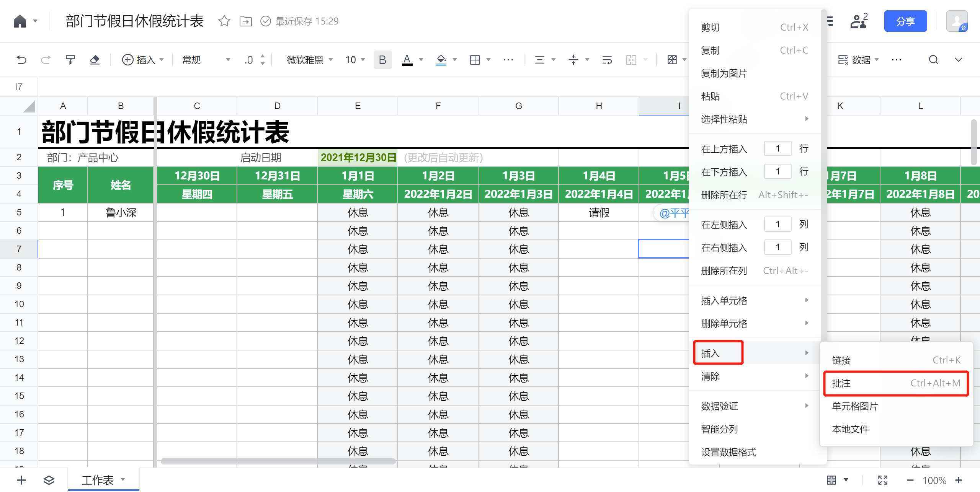Star this document as favorite
The image size is (980, 492).
224,21
